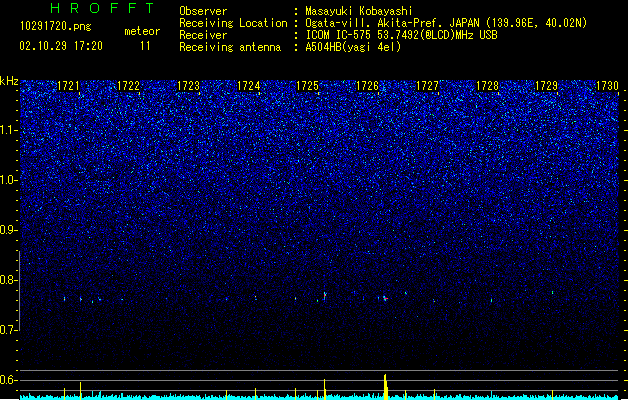Click the 0.9 kHz axis label
Viewport: 629px width, 400px height.
(x=9, y=230)
